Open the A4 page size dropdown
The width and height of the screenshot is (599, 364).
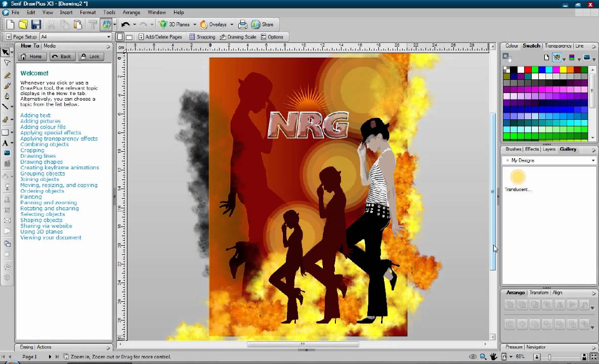(x=109, y=37)
